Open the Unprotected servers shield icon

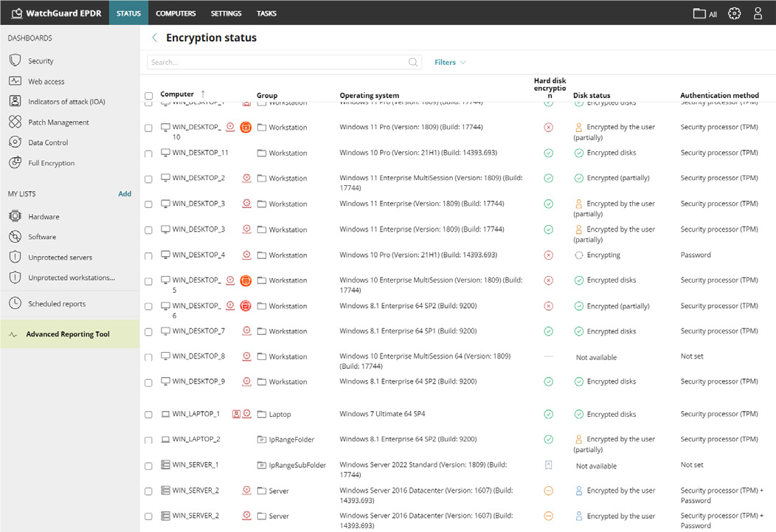[15, 257]
